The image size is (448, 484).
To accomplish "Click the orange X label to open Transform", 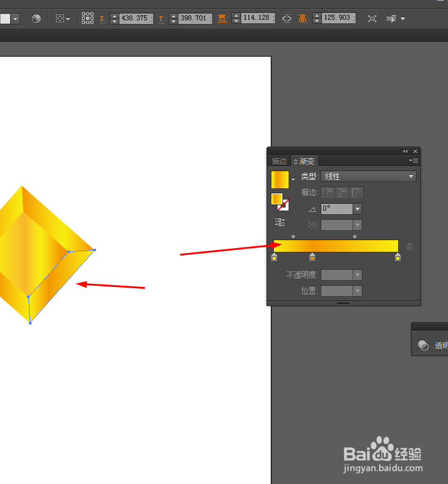I will [x=103, y=19].
